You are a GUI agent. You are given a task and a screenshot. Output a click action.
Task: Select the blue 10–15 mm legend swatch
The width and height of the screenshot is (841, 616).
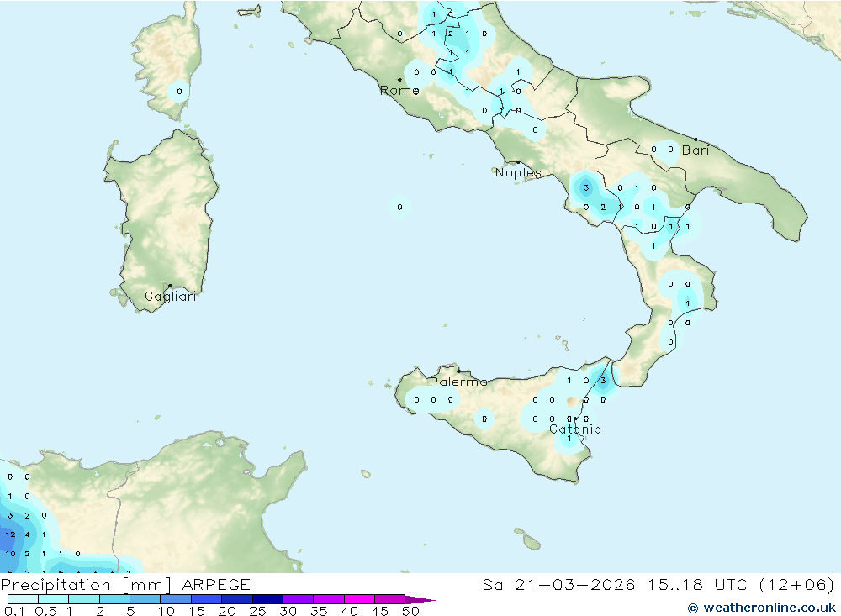(x=176, y=600)
